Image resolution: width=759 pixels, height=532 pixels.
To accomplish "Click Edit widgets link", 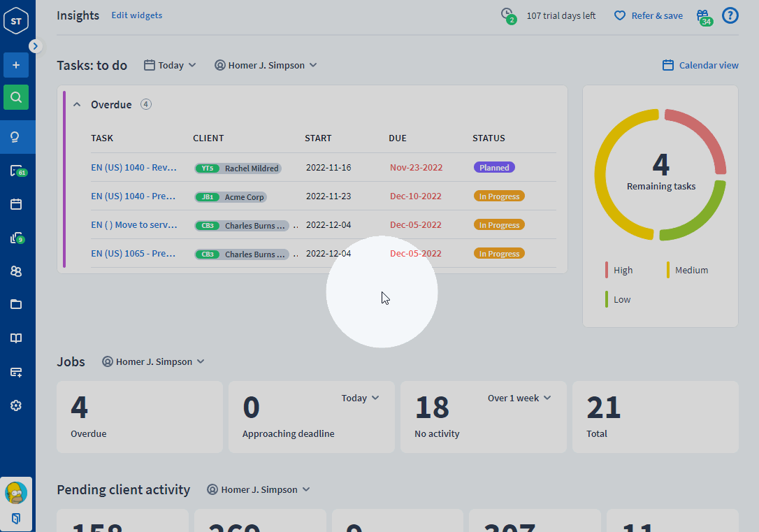I will [137, 15].
